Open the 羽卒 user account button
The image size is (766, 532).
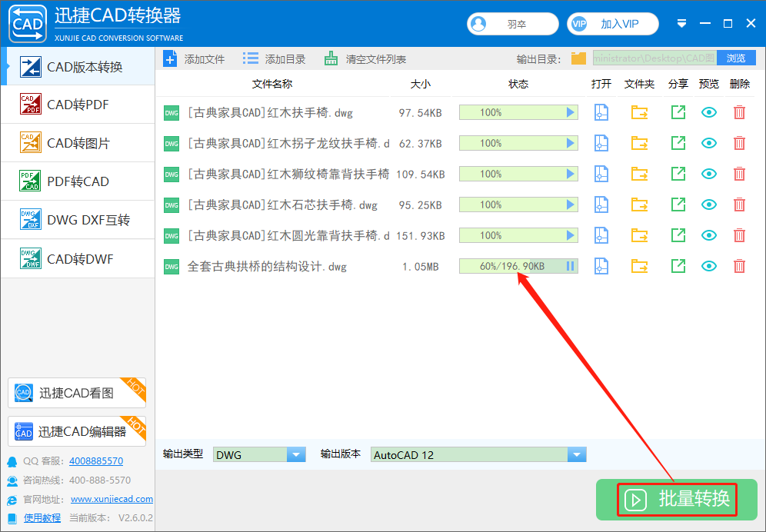[512, 24]
